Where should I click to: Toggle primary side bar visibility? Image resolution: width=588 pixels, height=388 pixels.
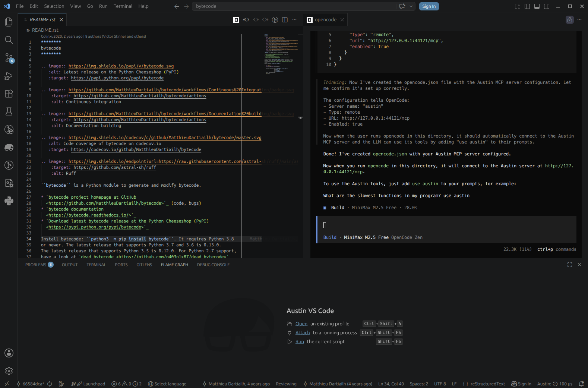(527, 6)
